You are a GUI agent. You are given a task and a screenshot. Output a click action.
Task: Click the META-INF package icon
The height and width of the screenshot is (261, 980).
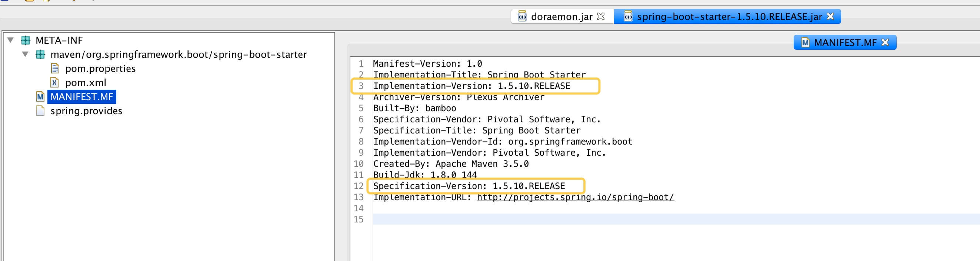[x=26, y=40]
